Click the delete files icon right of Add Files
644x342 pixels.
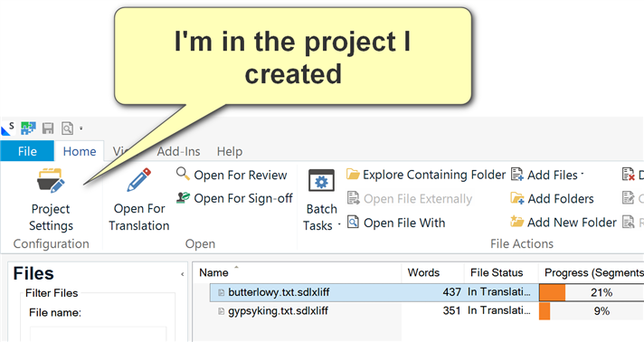[x=629, y=175]
